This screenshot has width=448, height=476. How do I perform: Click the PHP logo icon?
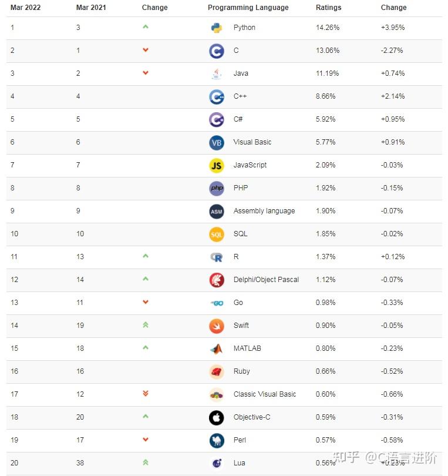pyautogui.click(x=217, y=188)
